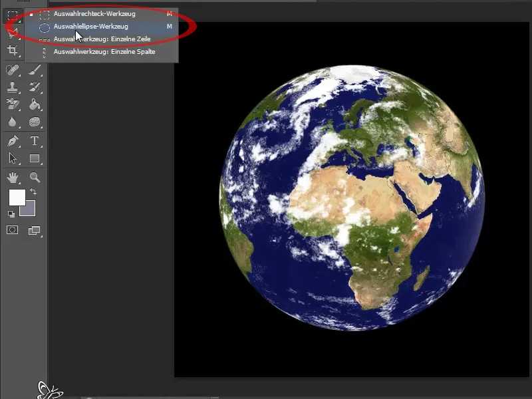Select the Pen tool

click(13, 141)
